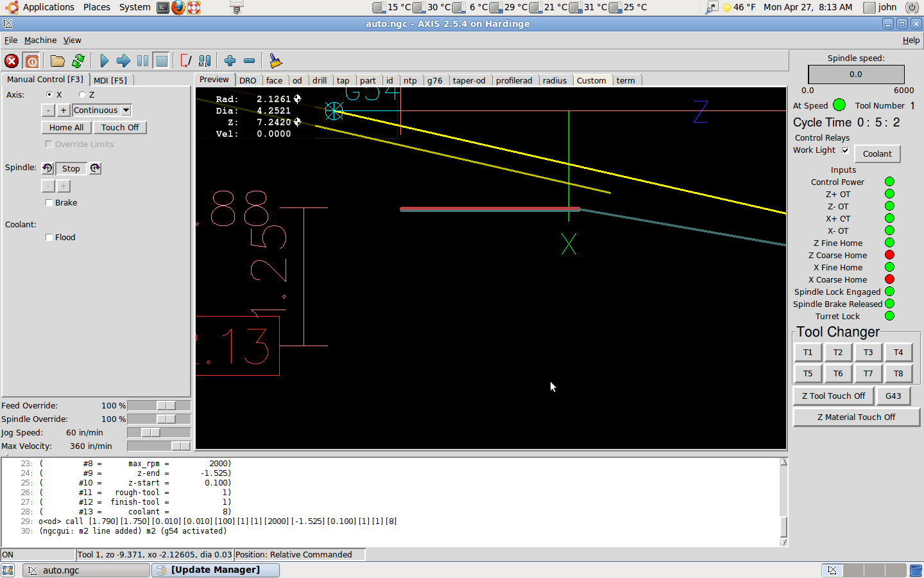Toggle optional pause M1 icon

(x=205, y=61)
